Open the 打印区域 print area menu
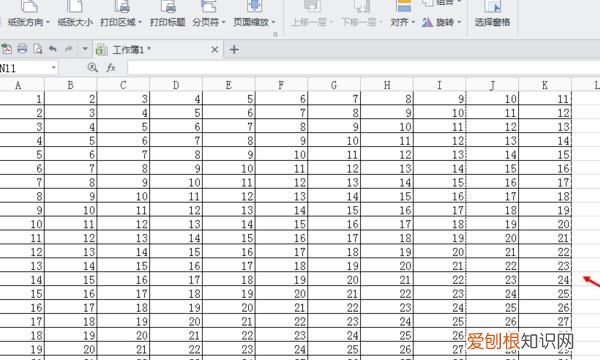Image resolution: width=600 pixels, height=360 pixels. (121, 14)
